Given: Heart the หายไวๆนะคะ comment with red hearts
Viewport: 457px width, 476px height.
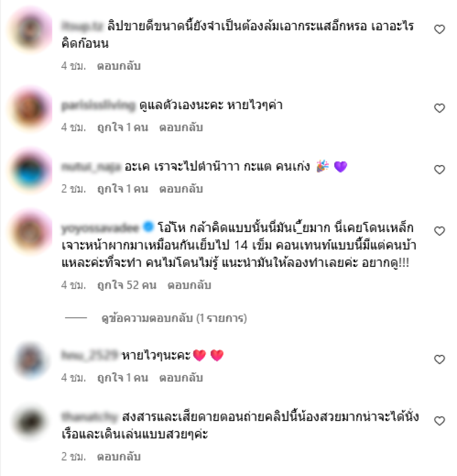Looking at the screenshot, I should tap(439, 359).
